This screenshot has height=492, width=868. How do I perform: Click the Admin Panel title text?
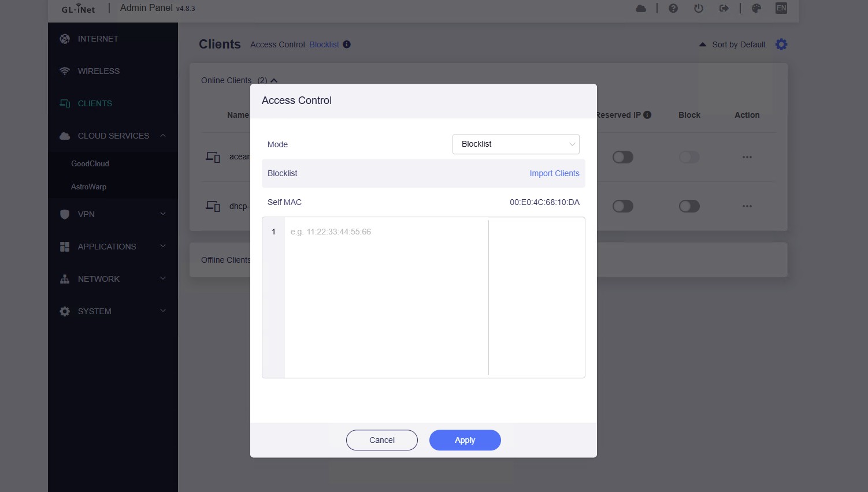coord(146,8)
